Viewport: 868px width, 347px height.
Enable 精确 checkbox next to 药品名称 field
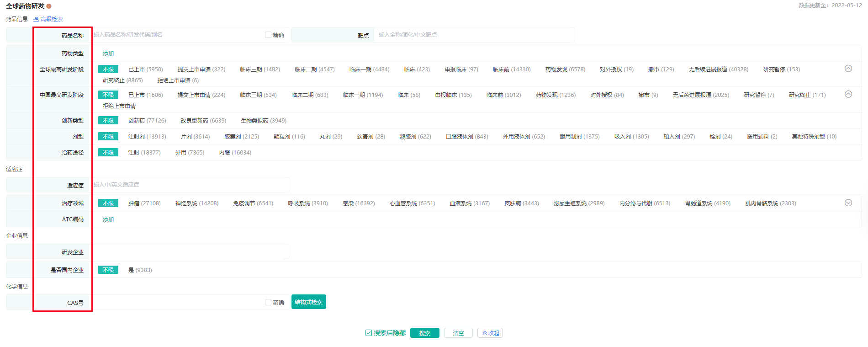click(x=268, y=35)
